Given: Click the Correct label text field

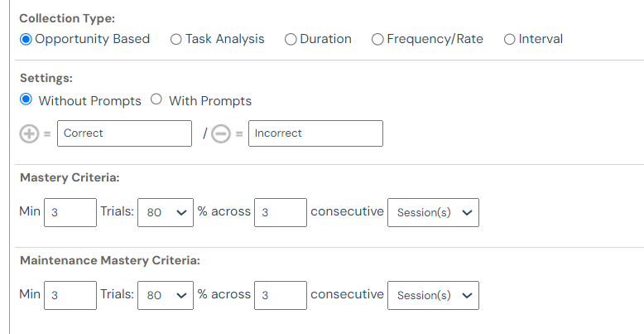Looking at the screenshot, I should (x=124, y=133).
